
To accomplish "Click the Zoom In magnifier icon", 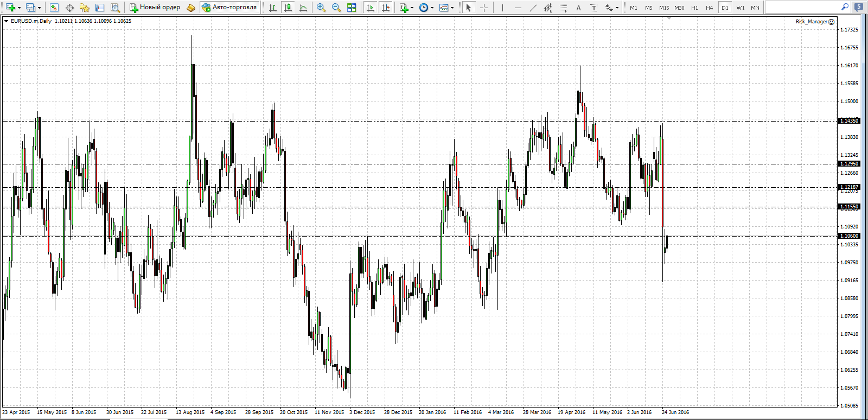I will [321, 8].
